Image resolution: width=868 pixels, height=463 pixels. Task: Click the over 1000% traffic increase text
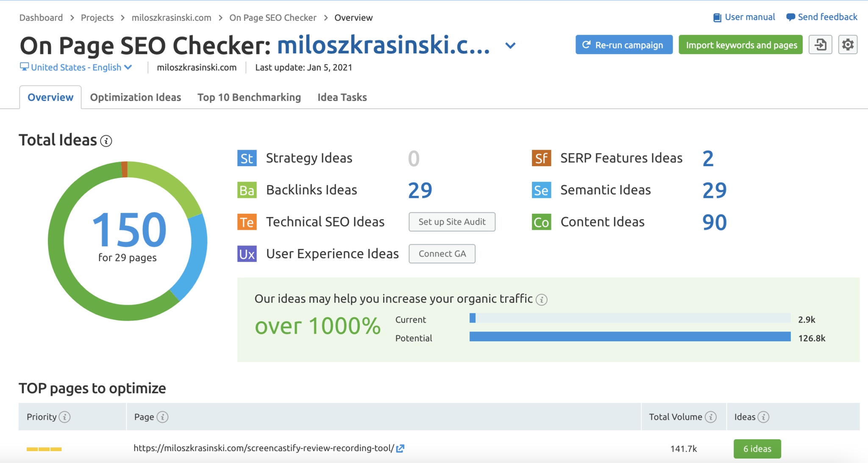coord(317,326)
